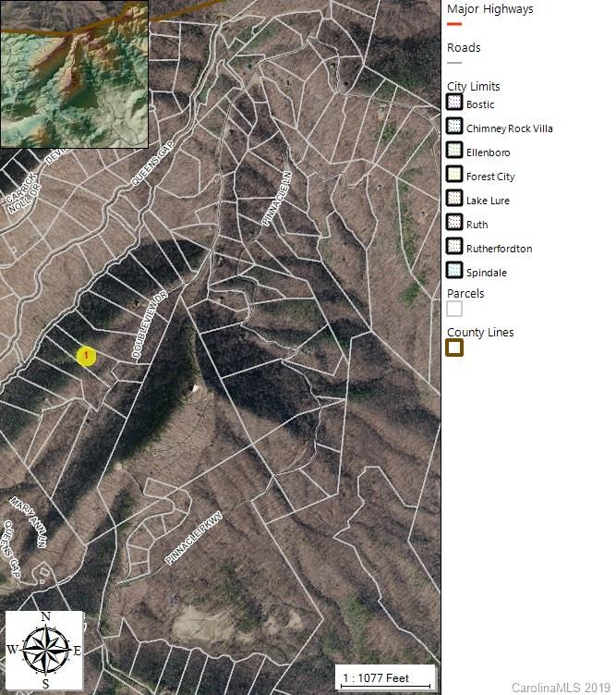This screenshot has width=616, height=695.
Task: Click the CarolinaMLS 2019 watermark text
Action: [x=561, y=687]
